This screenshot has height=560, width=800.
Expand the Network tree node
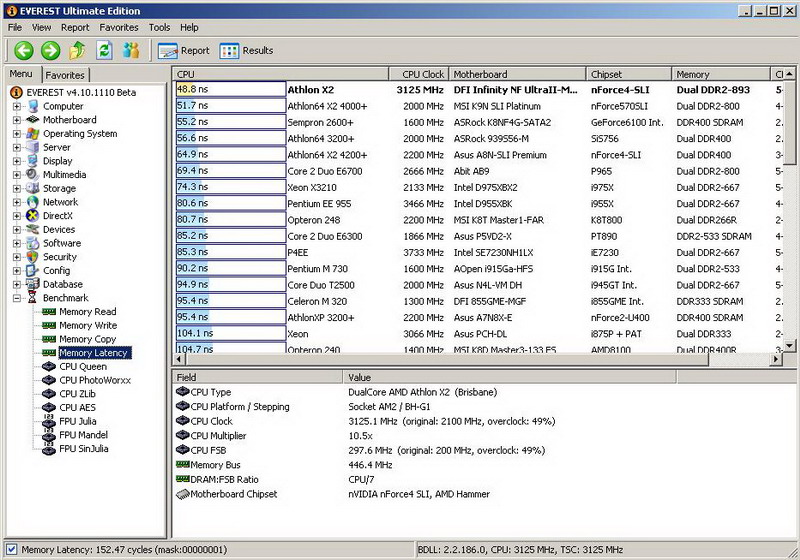coord(17,202)
